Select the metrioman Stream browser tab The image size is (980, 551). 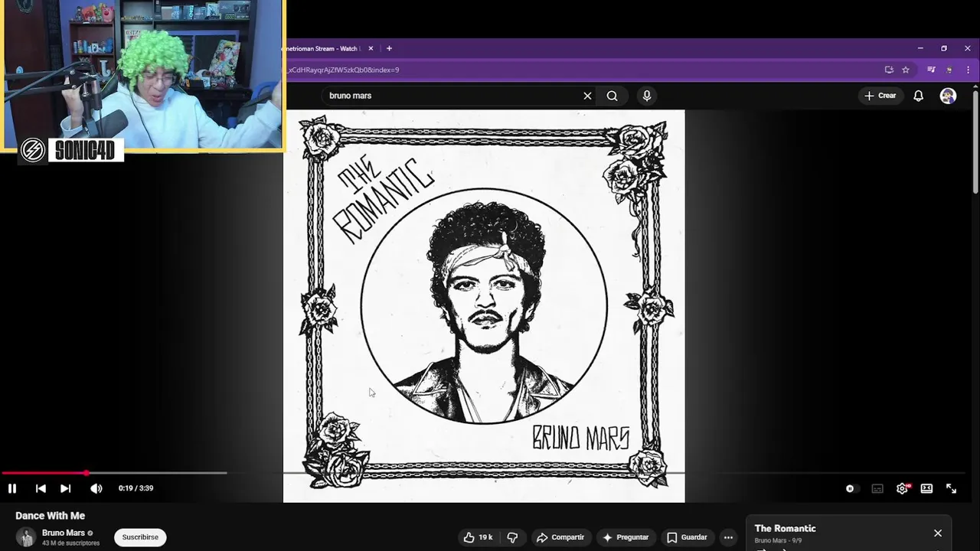[322, 48]
